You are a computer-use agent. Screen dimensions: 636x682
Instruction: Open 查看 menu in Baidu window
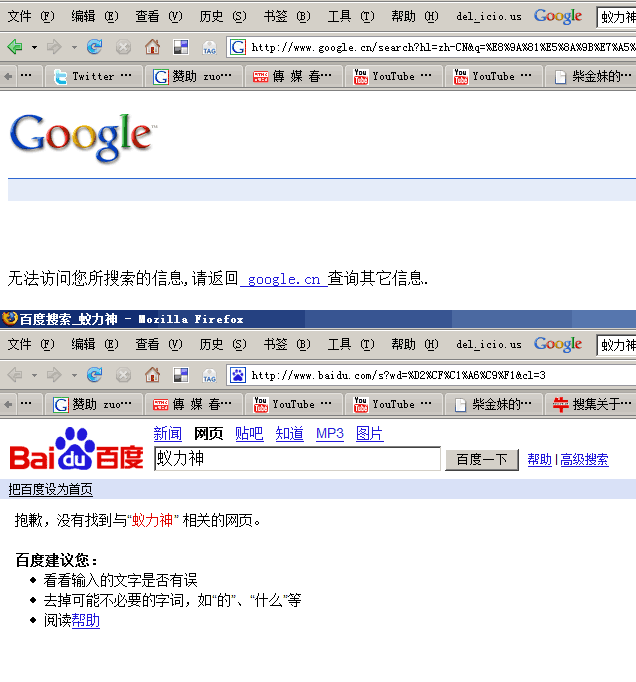[159, 344]
